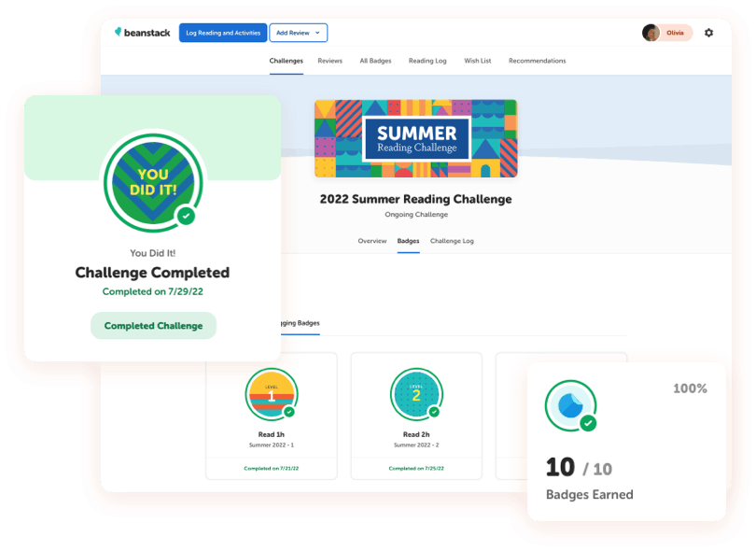Open the Challenge Log tab
This screenshot has height=551, width=756.
(x=452, y=241)
